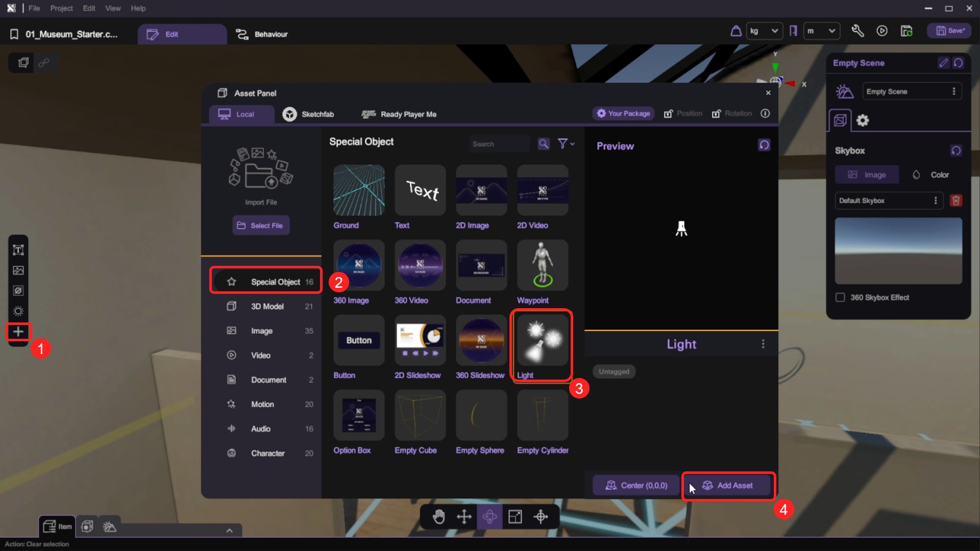The image size is (980, 551).
Task: Enable the 360 Skybox Effect checkbox
Action: click(x=840, y=297)
